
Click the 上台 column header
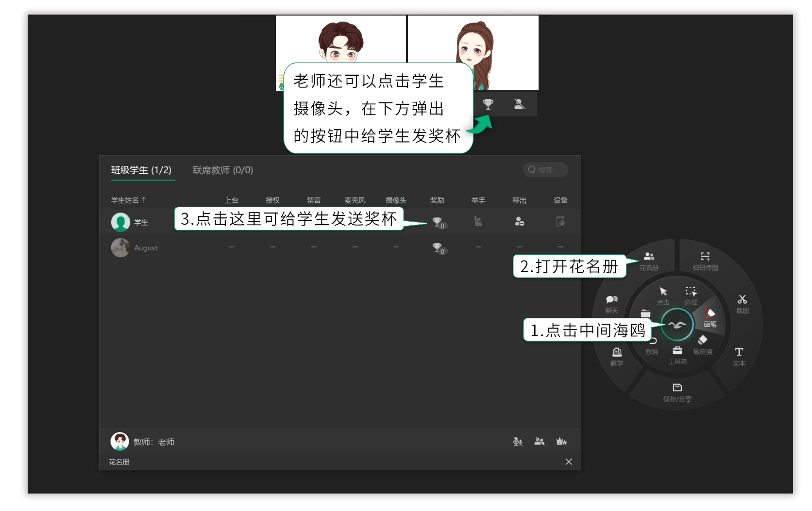pos(231,200)
